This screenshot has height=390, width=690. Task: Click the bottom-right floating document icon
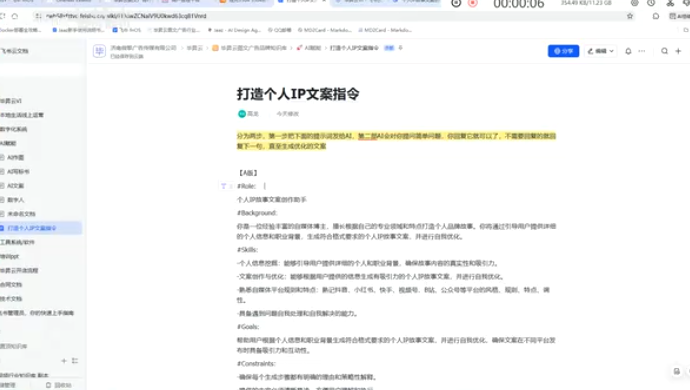[x=677, y=371]
